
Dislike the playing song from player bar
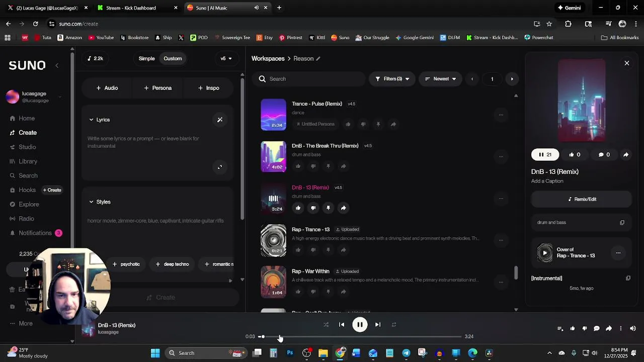point(585,329)
